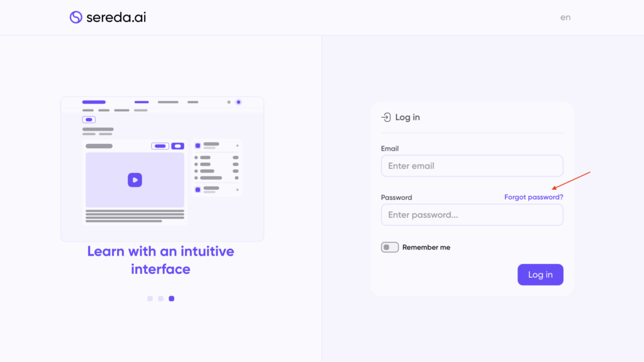Viewport: 644px width, 362px height.
Task: Click the login arrow icon beside the heading
Action: (386, 118)
